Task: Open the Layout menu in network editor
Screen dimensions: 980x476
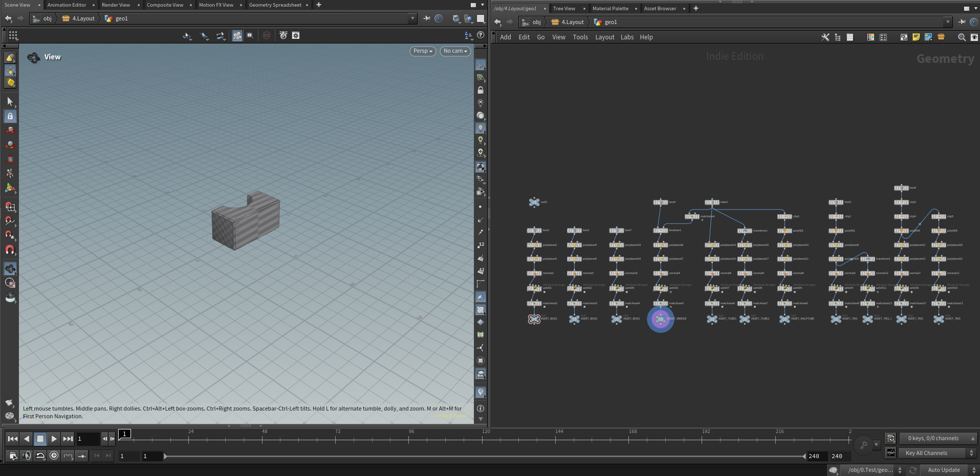Action: (604, 37)
